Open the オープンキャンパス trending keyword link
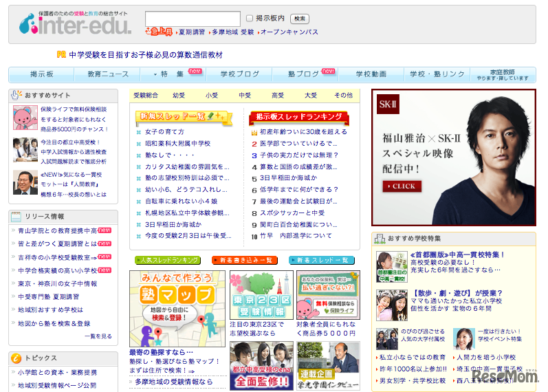This screenshot has height=392, width=548. point(289,32)
